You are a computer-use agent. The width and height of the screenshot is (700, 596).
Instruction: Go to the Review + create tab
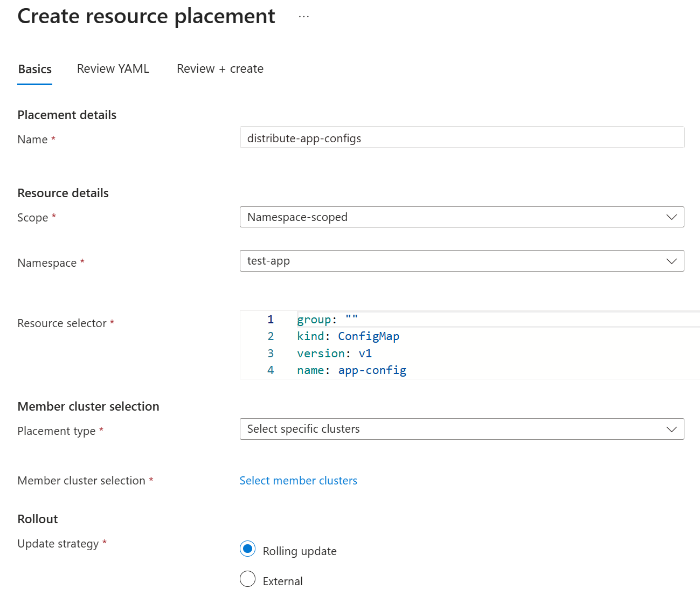click(x=220, y=68)
